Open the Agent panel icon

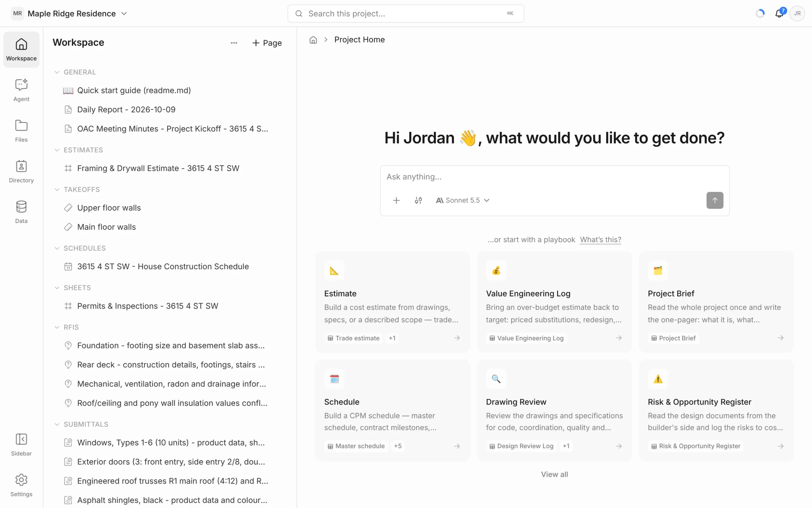tap(21, 85)
